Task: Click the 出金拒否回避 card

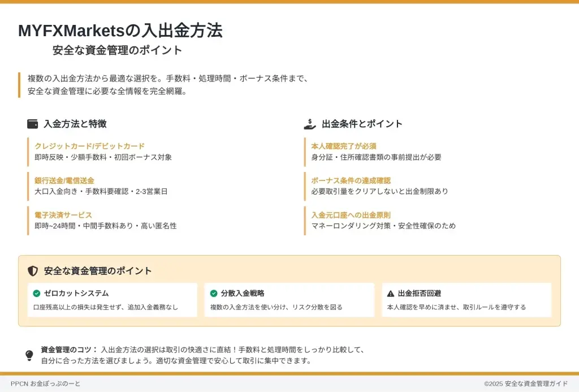Action: (466, 300)
